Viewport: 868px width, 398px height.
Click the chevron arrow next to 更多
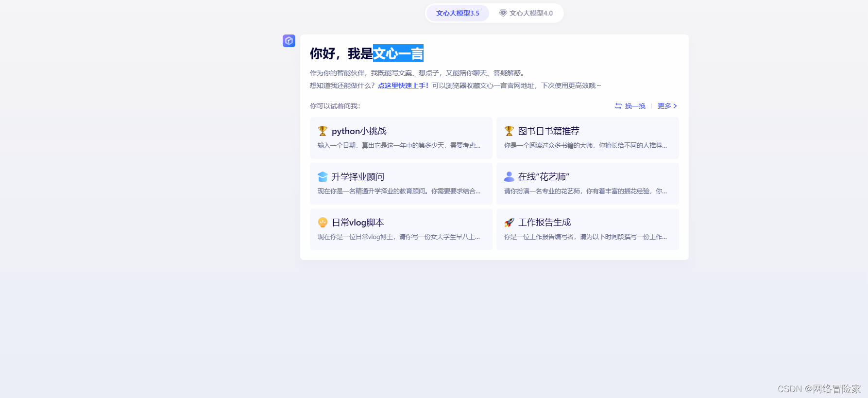coord(675,106)
